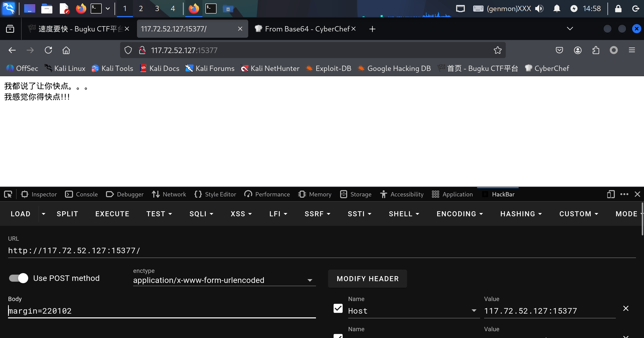Uncheck the Host header checkbox
This screenshot has width=644, height=338.
point(338,308)
